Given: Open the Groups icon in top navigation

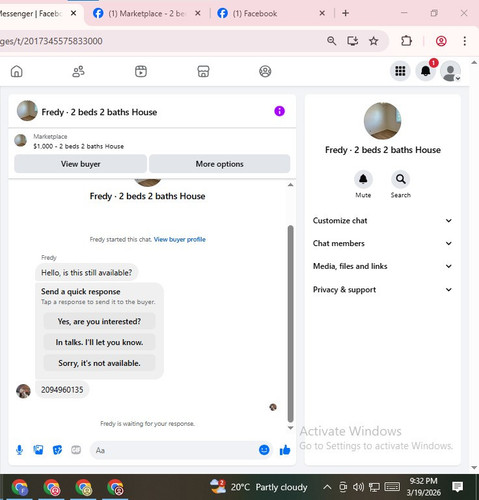Looking at the screenshot, I should [x=265, y=71].
